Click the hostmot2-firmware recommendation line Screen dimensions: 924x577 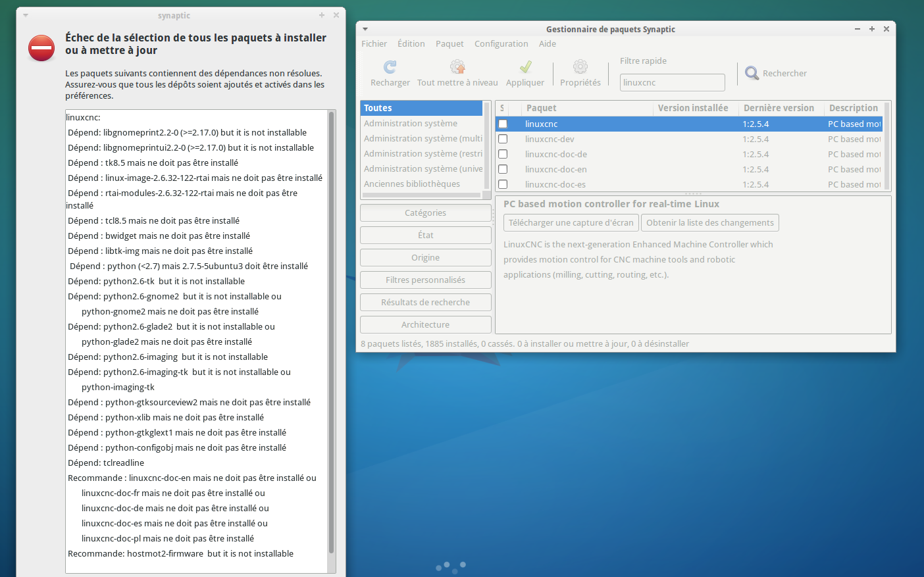click(181, 553)
